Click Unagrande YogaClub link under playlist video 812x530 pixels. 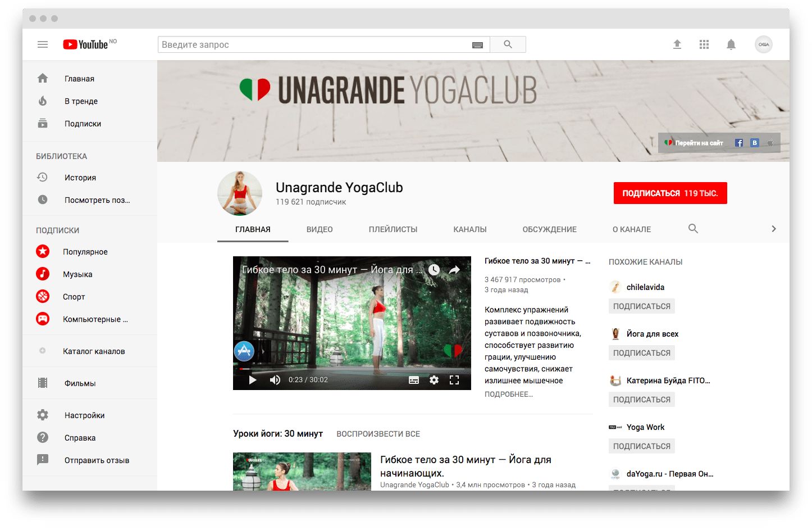pos(414,484)
